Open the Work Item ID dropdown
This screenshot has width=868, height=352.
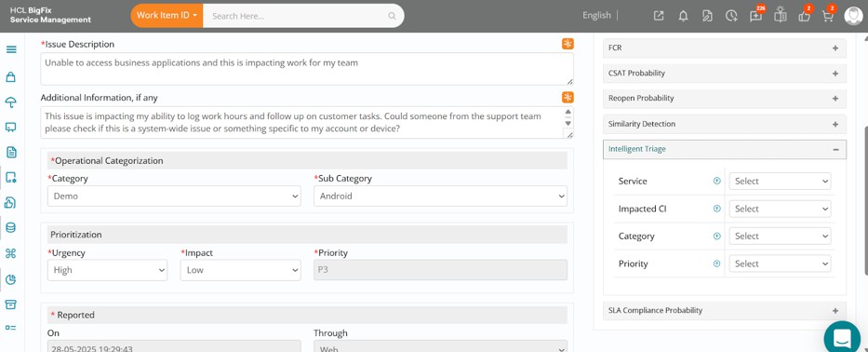[167, 16]
